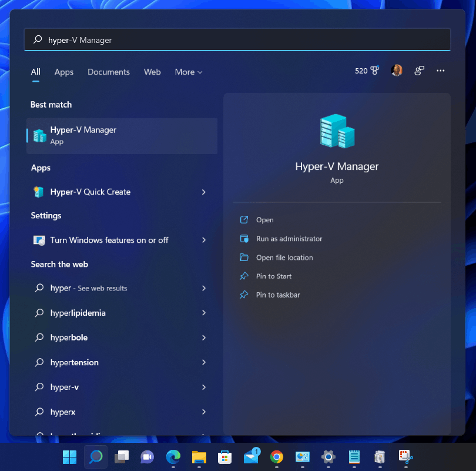Open the Mail app on taskbar
This screenshot has width=476, height=471.
point(252,456)
